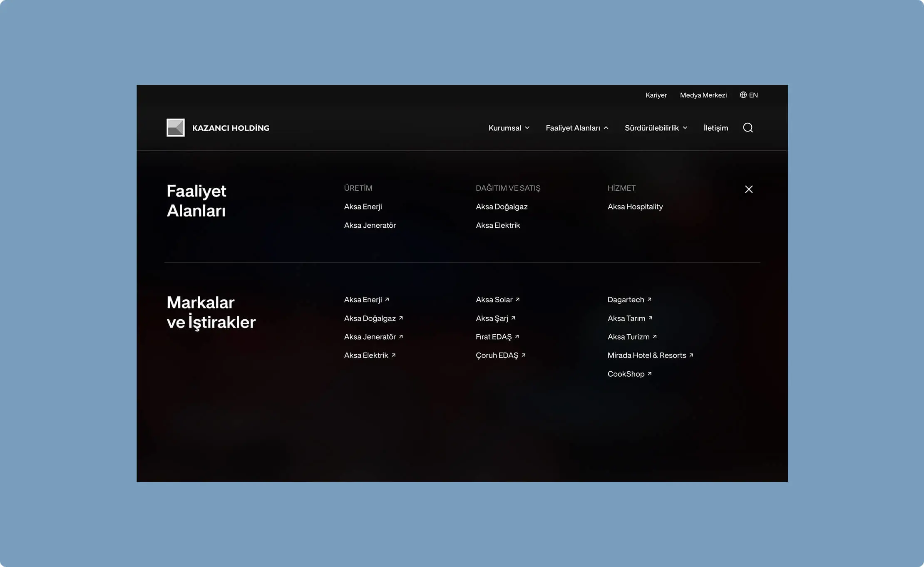Visit Fırat EDAŞ brand link

pos(493,337)
